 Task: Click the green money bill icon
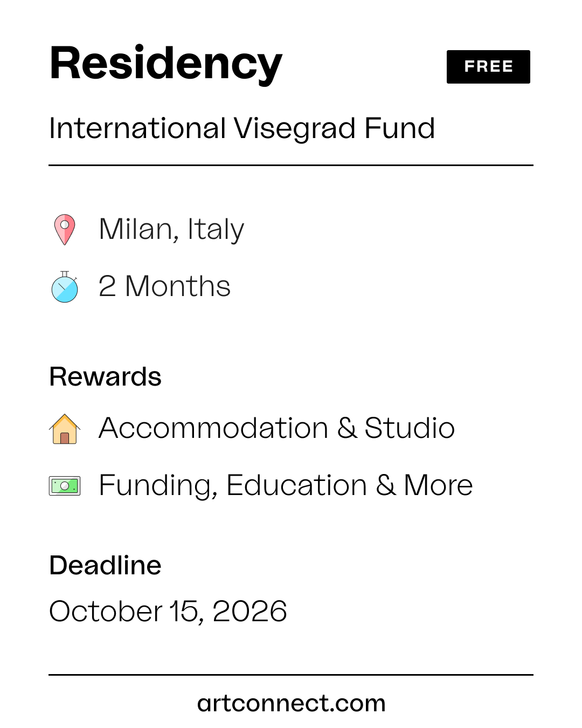point(65,485)
